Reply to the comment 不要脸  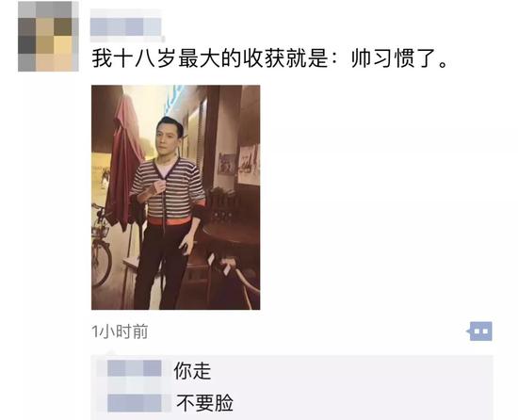click(204, 402)
